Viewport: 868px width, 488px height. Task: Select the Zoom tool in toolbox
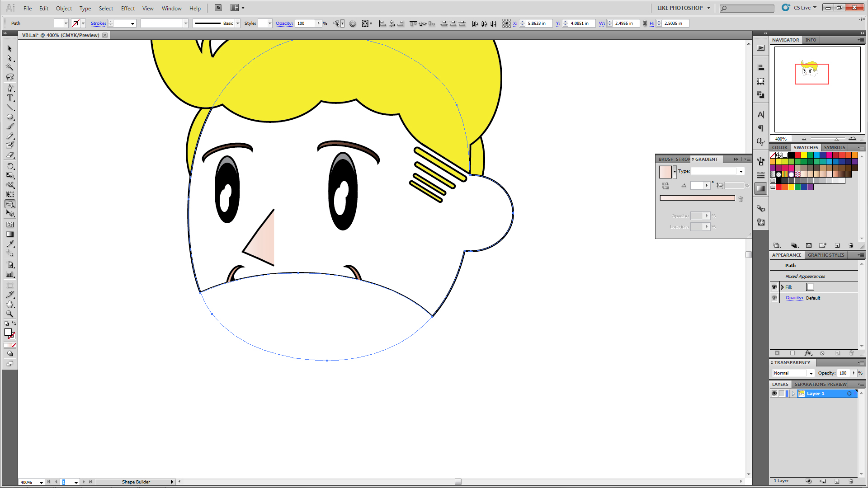(x=9, y=314)
